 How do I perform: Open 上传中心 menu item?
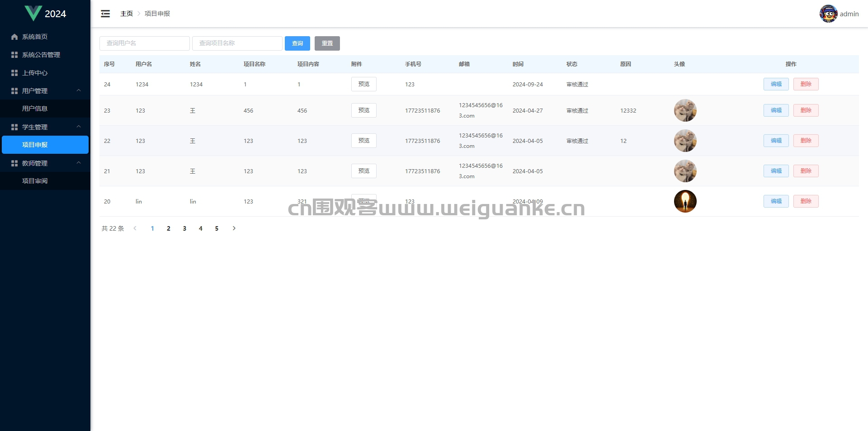pos(45,73)
